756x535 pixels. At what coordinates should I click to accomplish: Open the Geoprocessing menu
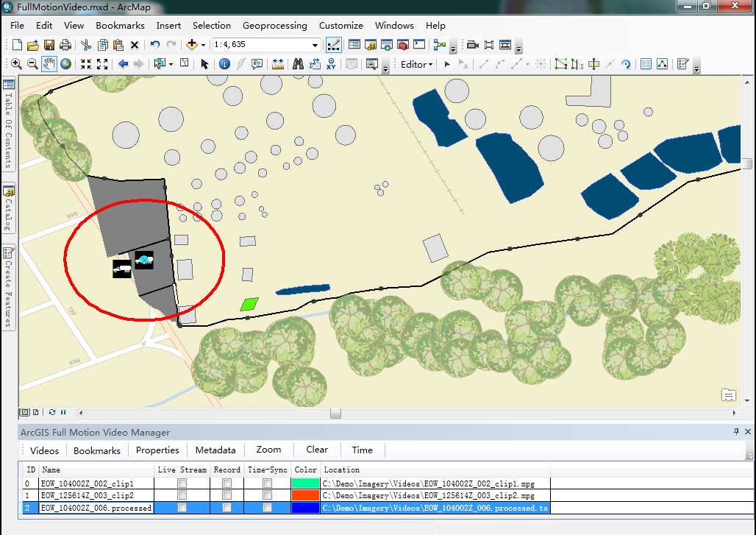pyautogui.click(x=275, y=26)
